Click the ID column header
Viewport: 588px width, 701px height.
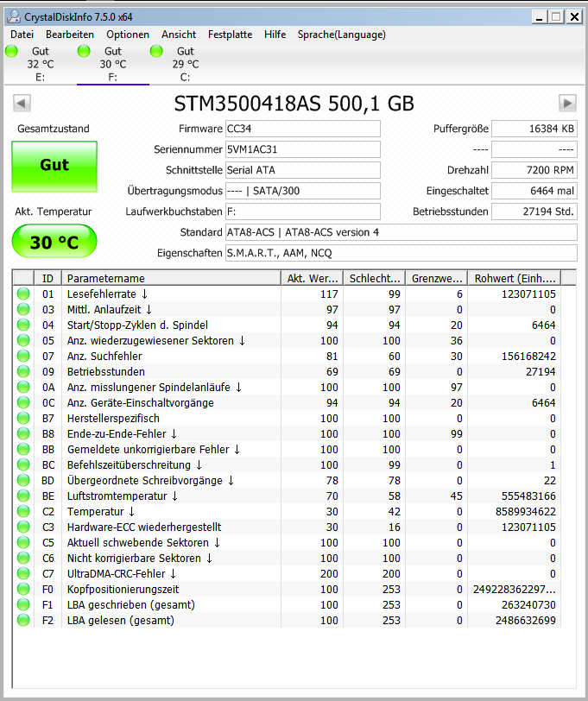coord(47,278)
